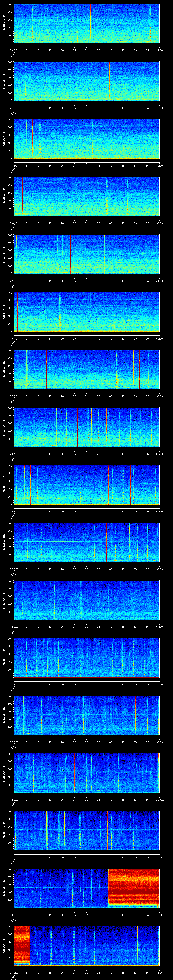
Task: Click the 17:53:00 time axis label
Action: click(x=13, y=454)
